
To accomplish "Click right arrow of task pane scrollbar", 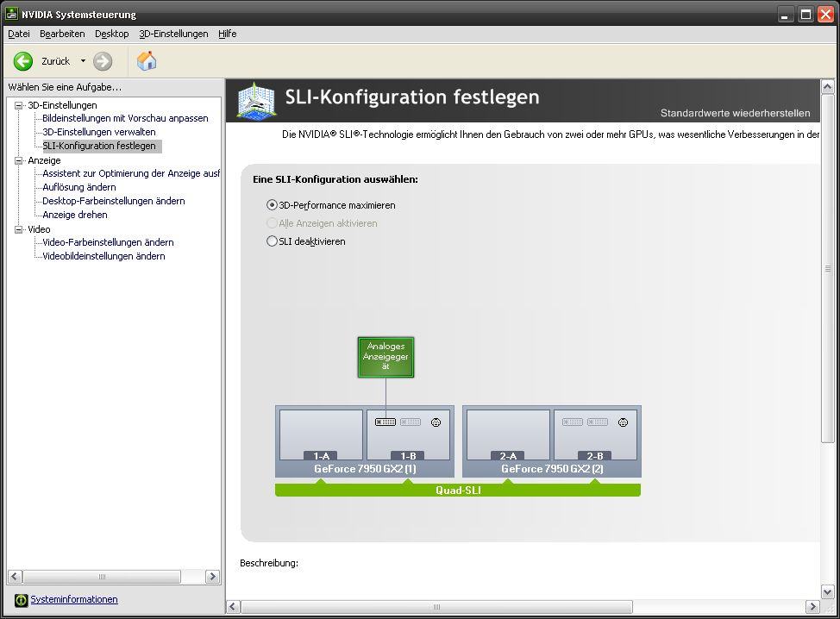I will pyautogui.click(x=213, y=577).
